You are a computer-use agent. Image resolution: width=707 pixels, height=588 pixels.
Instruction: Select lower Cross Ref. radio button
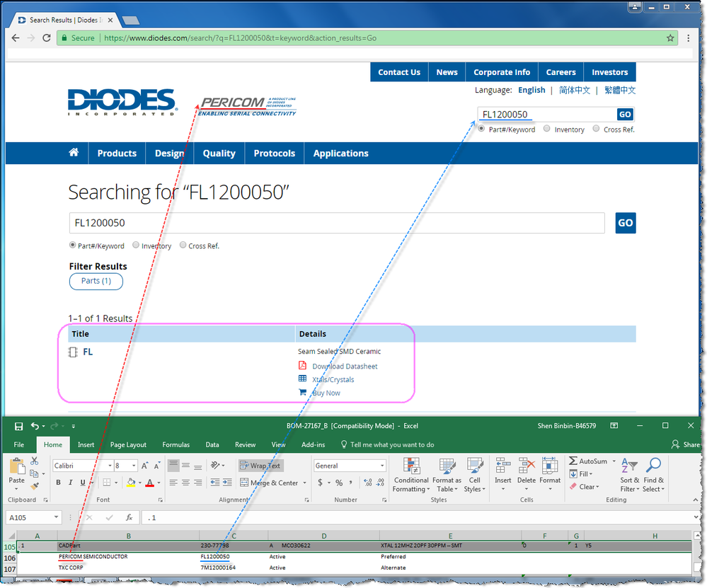pos(183,245)
